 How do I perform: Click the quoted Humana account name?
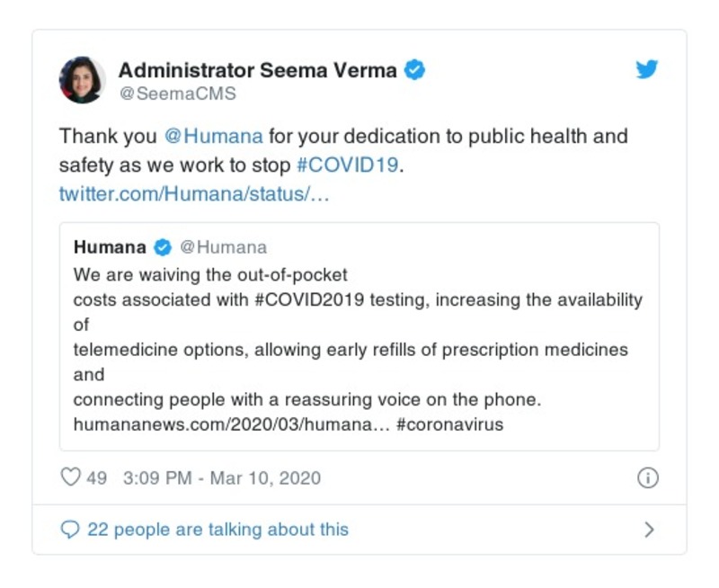point(110,247)
